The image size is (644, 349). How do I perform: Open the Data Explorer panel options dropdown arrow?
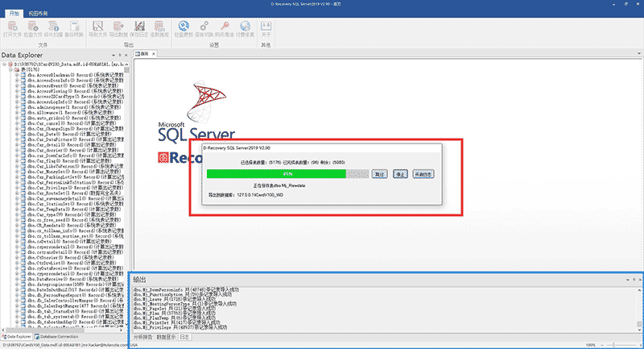click(114, 55)
